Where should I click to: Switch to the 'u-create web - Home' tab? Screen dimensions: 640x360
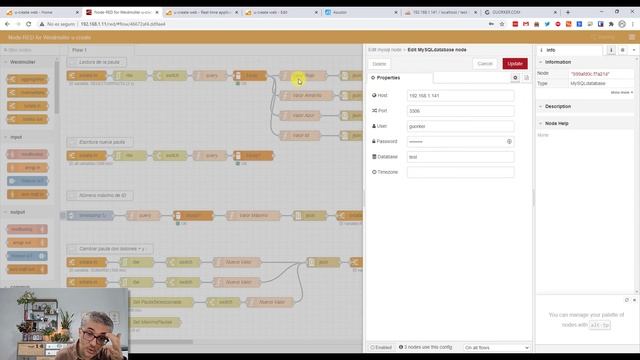pyautogui.click(x=43, y=12)
